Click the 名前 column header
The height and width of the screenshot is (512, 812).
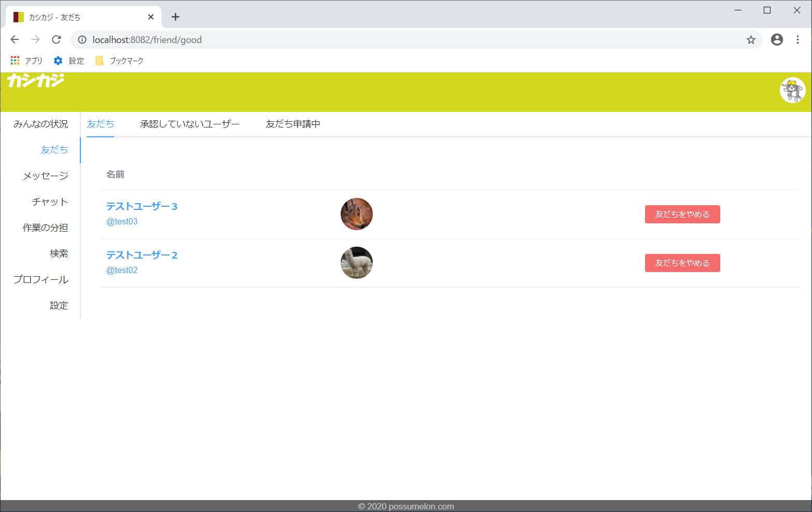[x=115, y=175]
